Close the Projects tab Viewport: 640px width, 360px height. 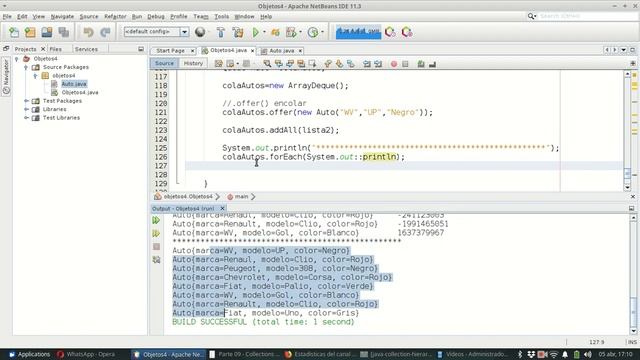[43, 49]
